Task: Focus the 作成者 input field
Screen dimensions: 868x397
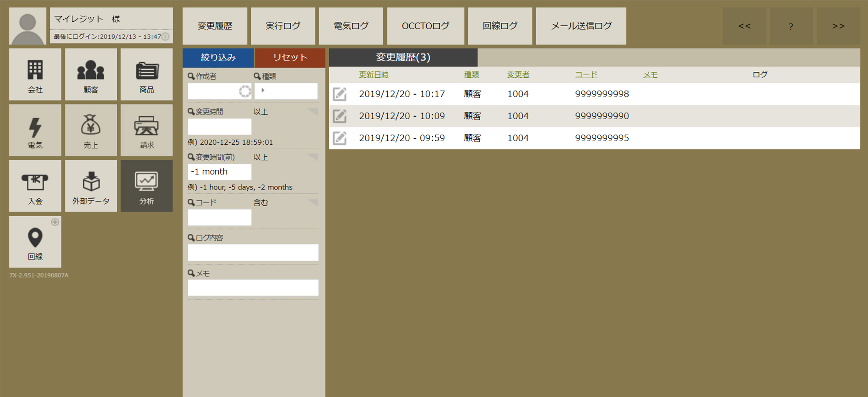Action: point(220,91)
